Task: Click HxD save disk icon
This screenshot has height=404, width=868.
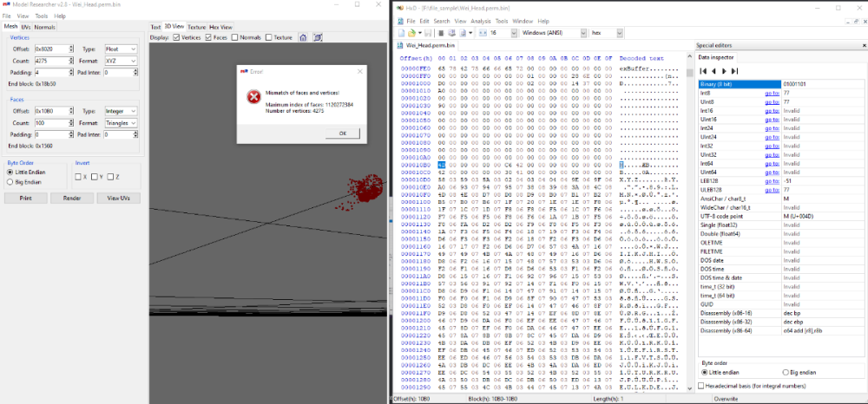Action: 428,33
